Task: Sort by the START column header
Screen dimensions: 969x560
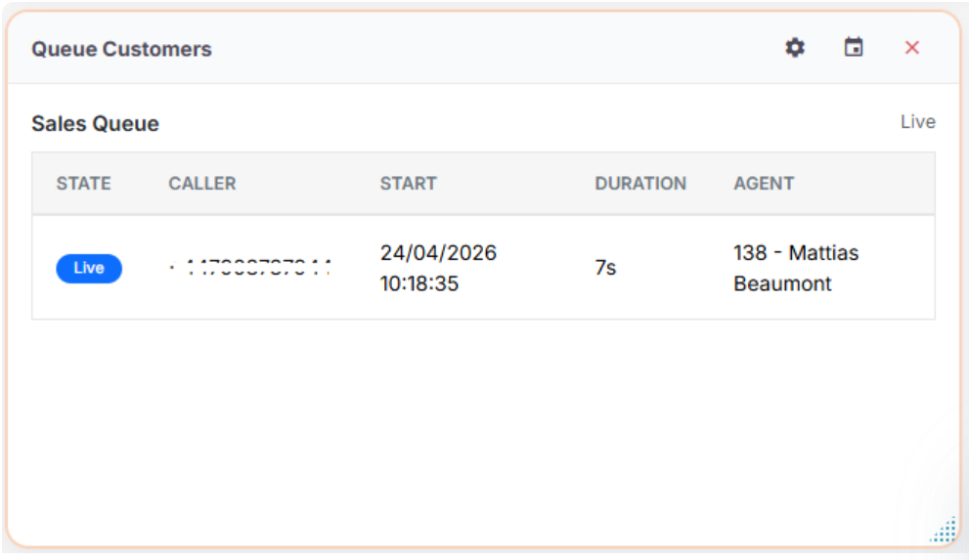Action: (408, 184)
